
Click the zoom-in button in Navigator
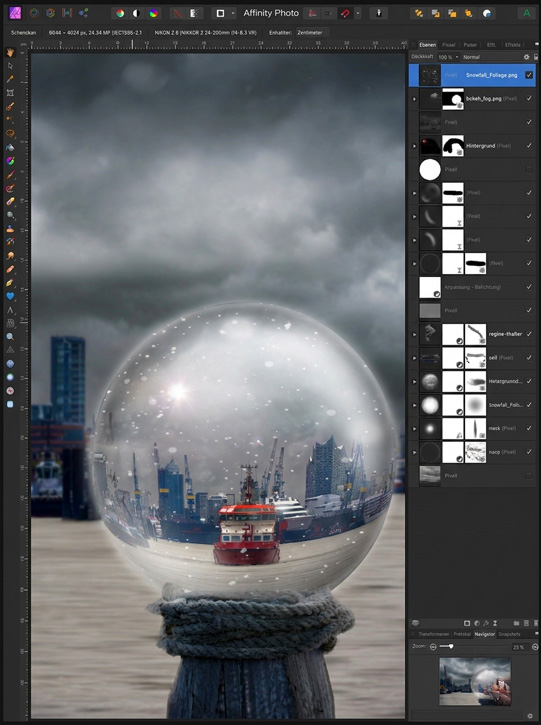click(x=535, y=646)
